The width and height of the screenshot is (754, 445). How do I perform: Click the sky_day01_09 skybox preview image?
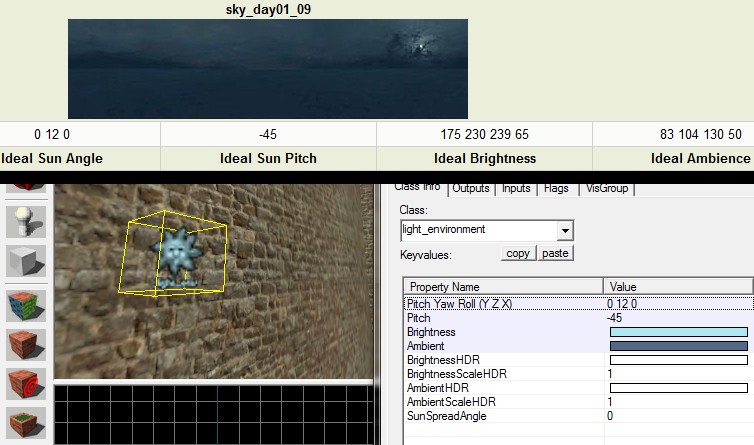pyautogui.click(x=268, y=69)
